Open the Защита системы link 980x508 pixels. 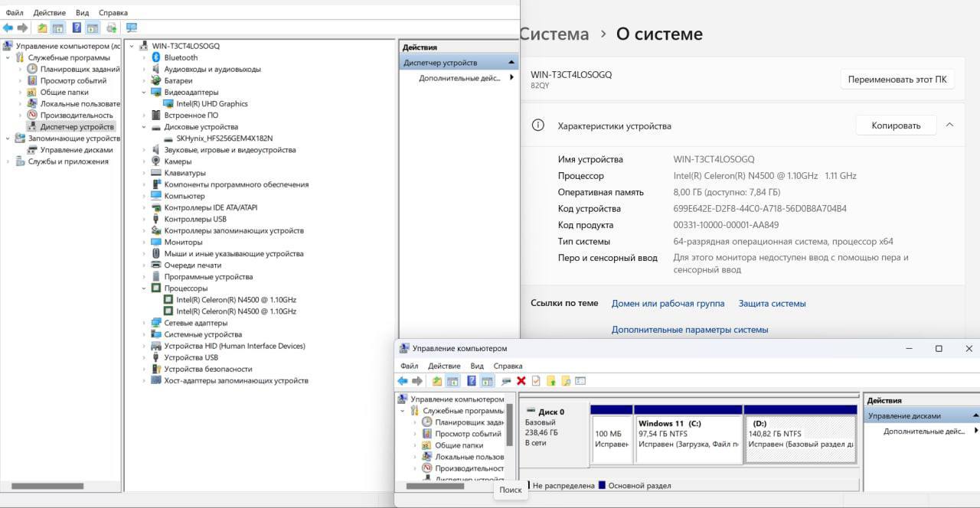click(772, 304)
